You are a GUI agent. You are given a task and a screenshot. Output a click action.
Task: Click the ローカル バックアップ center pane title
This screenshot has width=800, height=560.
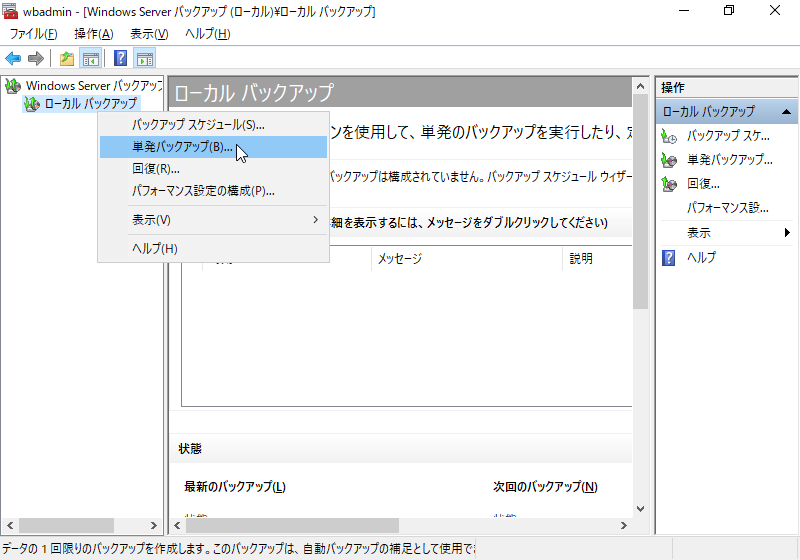click(254, 93)
